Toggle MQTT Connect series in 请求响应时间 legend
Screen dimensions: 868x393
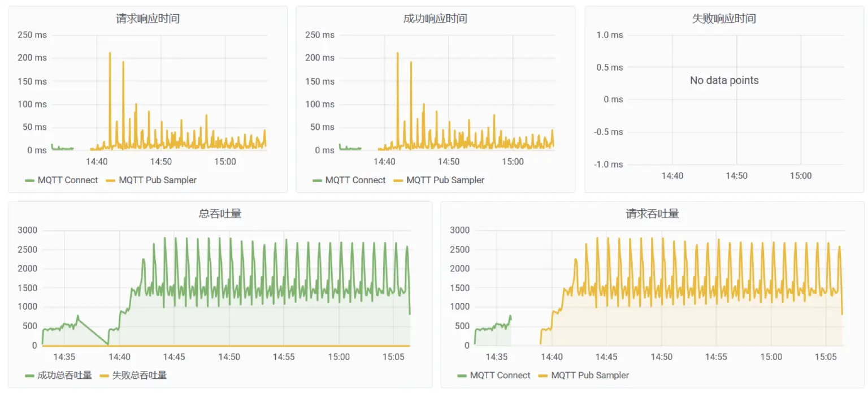(x=68, y=180)
